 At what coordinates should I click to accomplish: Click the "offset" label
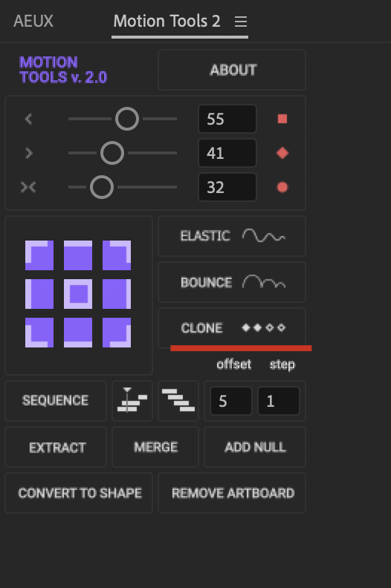[x=233, y=364]
